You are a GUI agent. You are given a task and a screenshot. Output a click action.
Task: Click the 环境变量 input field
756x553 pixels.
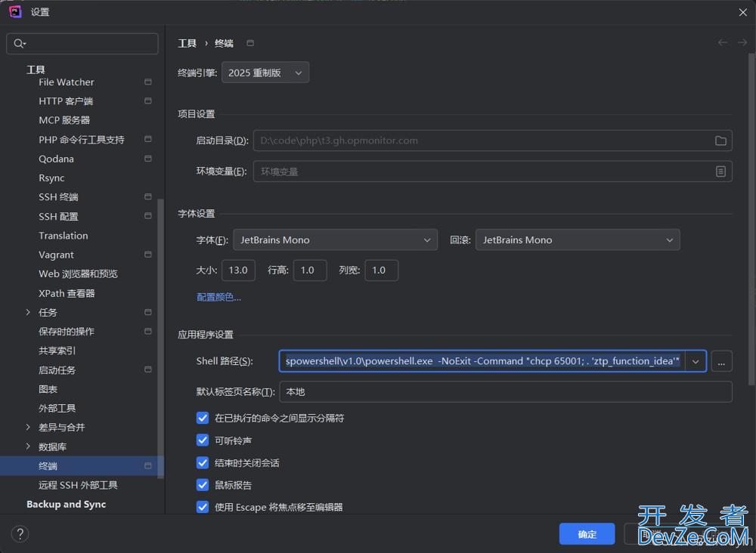tap(493, 171)
